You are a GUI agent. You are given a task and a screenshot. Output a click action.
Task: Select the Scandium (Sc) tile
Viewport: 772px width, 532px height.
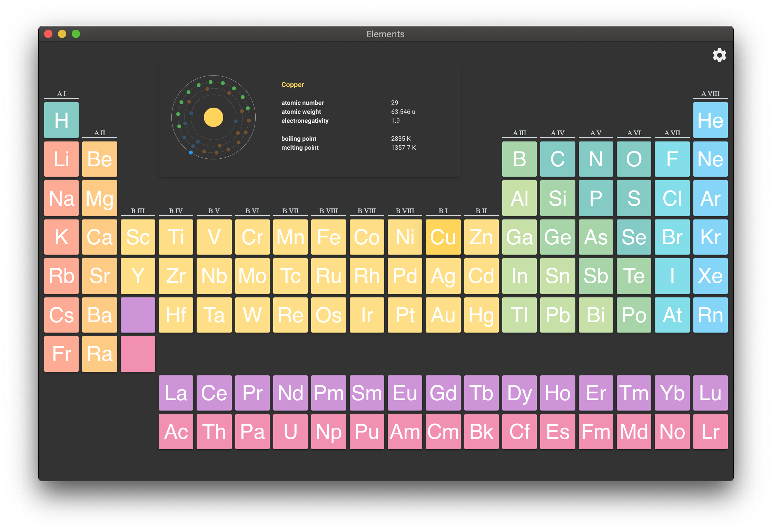(x=138, y=237)
